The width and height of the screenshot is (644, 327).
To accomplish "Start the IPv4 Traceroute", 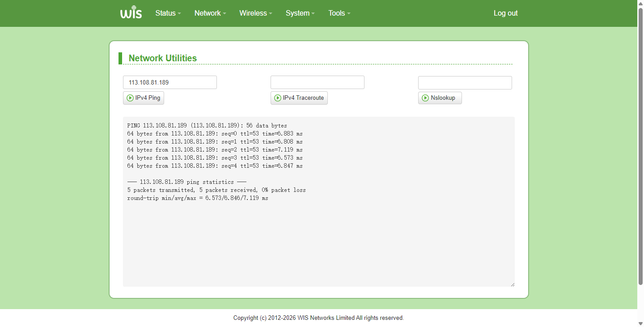I will click(x=299, y=98).
